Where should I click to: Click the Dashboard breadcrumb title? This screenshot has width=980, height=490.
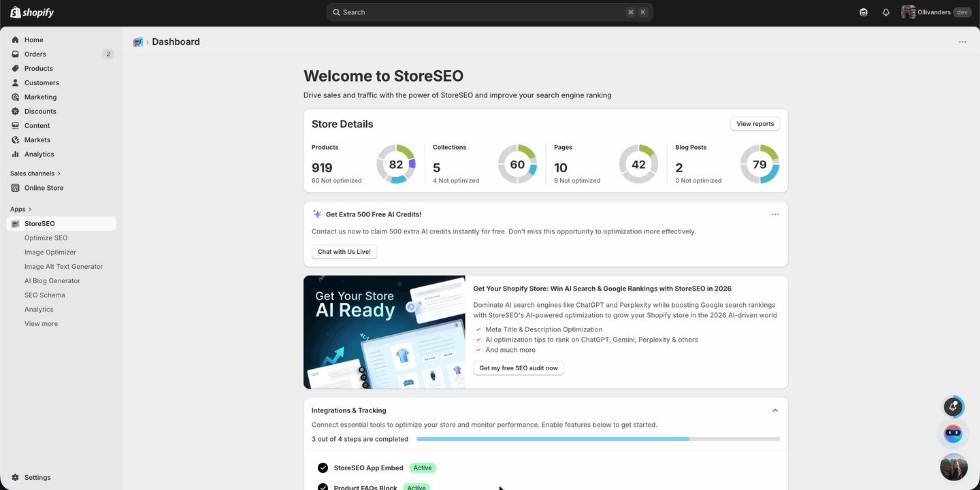[176, 42]
